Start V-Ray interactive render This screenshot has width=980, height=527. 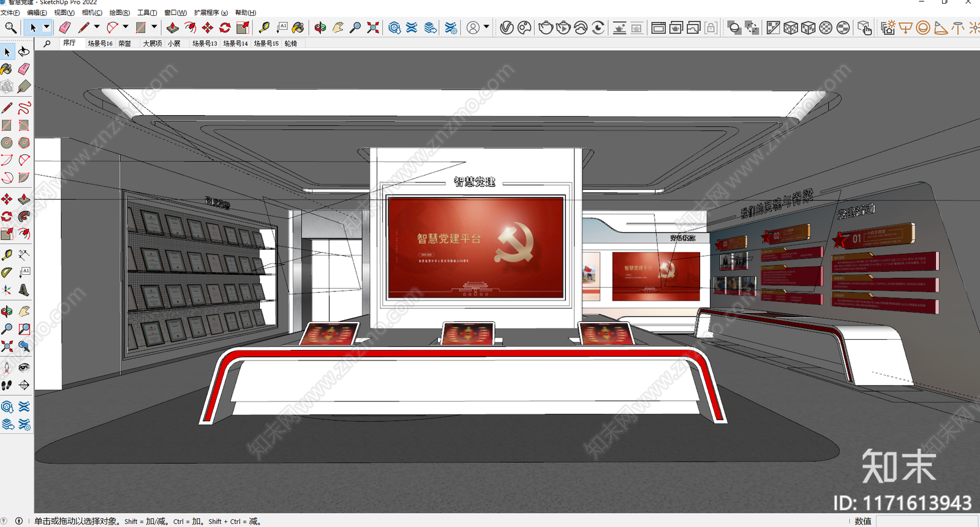[x=563, y=28]
